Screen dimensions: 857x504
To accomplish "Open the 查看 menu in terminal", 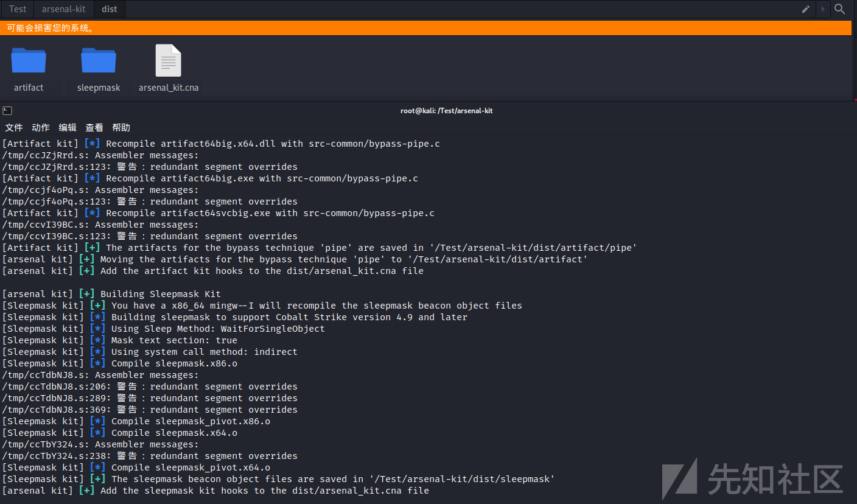I will pyautogui.click(x=94, y=127).
